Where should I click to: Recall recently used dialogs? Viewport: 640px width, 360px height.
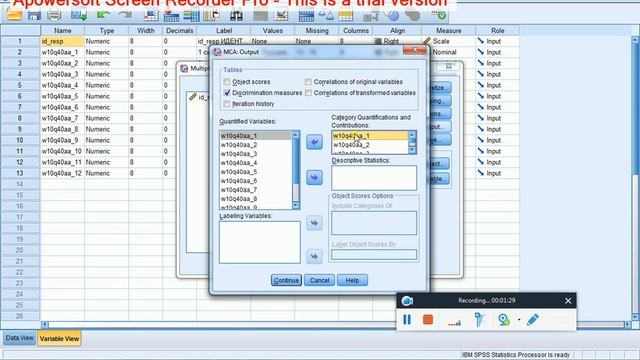pyautogui.click(x=79, y=16)
